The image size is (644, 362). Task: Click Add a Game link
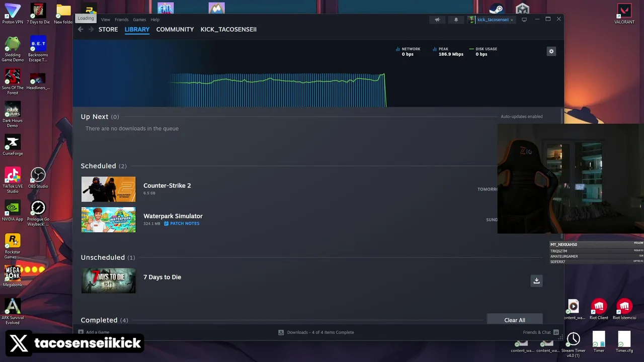tap(98, 332)
